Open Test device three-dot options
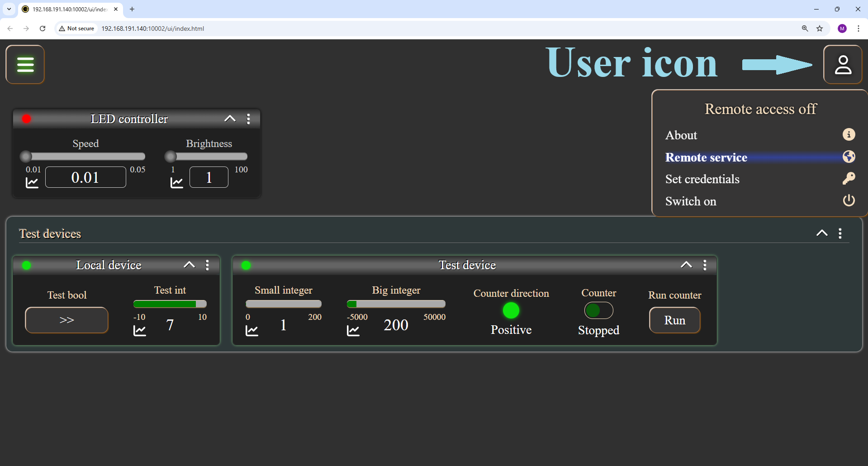 click(x=705, y=265)
